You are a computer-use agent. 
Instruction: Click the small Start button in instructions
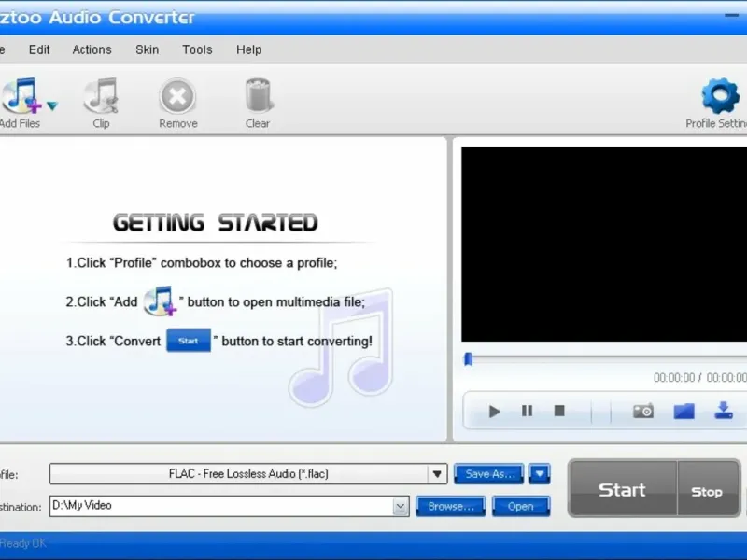pos(189,341)
